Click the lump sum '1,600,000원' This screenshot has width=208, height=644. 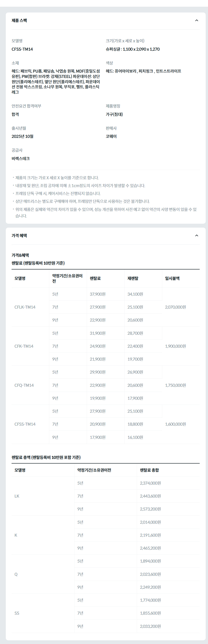176,424
